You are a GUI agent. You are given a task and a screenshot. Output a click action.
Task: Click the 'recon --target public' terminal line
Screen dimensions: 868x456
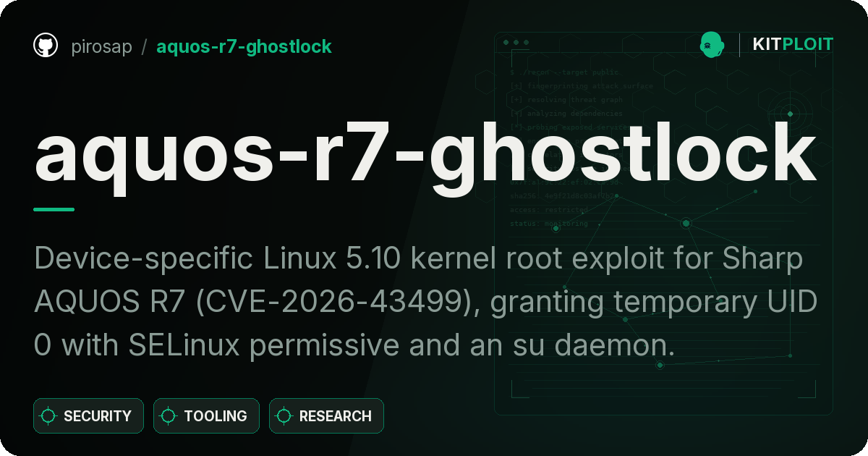click(x=565, y=72)
